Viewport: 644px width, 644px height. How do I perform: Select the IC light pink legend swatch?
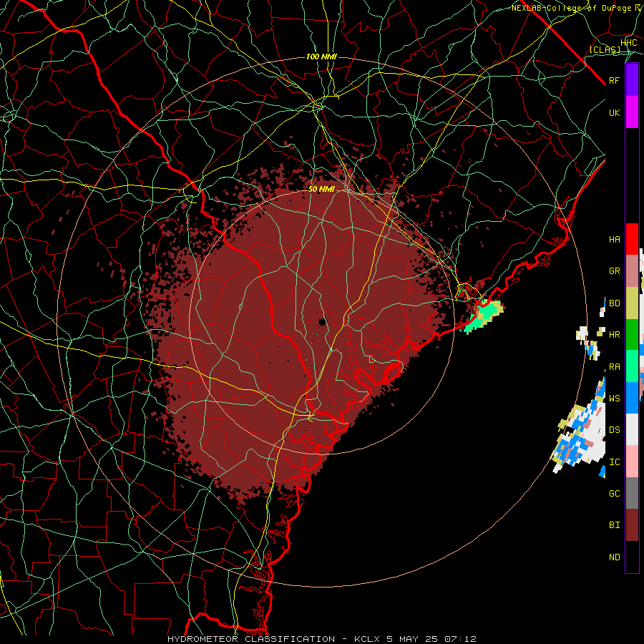(632, 462)
